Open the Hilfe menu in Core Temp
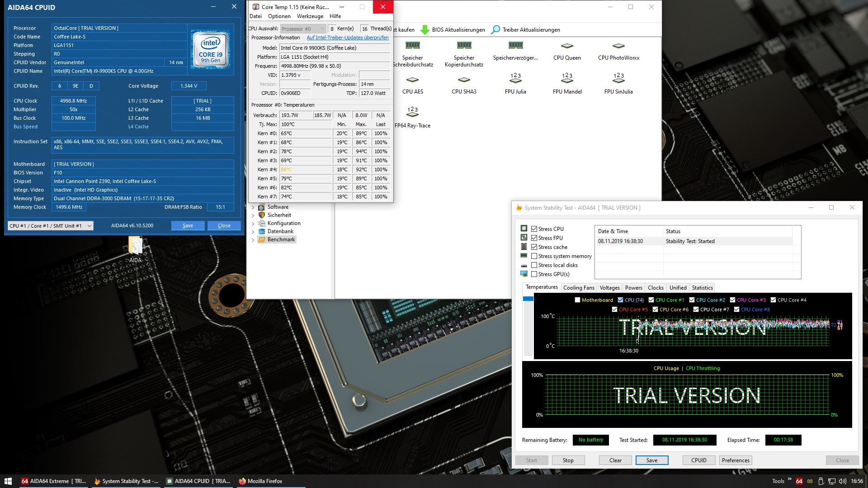 (x=335, y=16)
